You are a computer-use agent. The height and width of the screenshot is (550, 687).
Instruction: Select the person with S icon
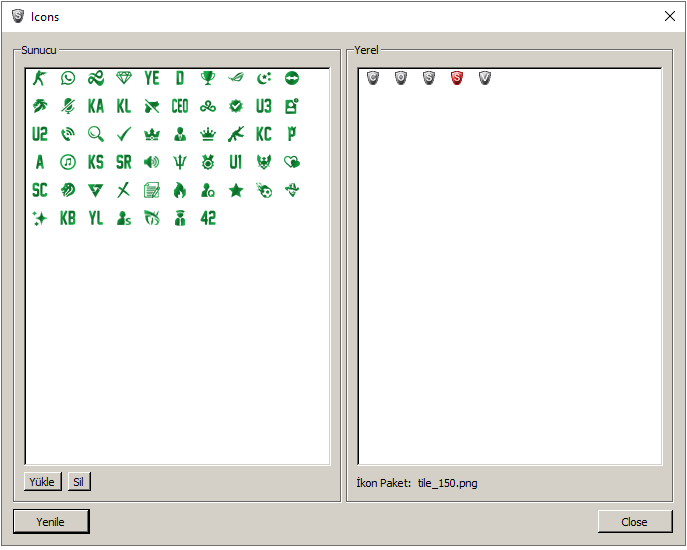click(x=124, y=219)
